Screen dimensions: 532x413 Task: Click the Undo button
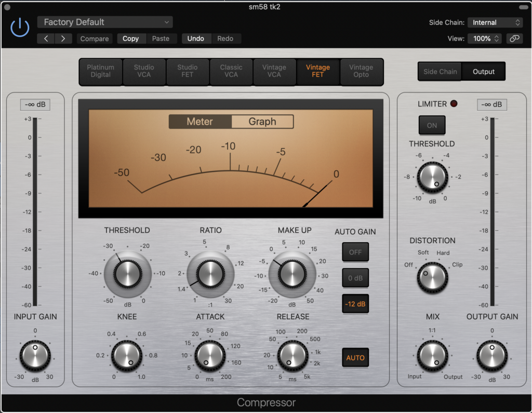click(x=196, y=38)
